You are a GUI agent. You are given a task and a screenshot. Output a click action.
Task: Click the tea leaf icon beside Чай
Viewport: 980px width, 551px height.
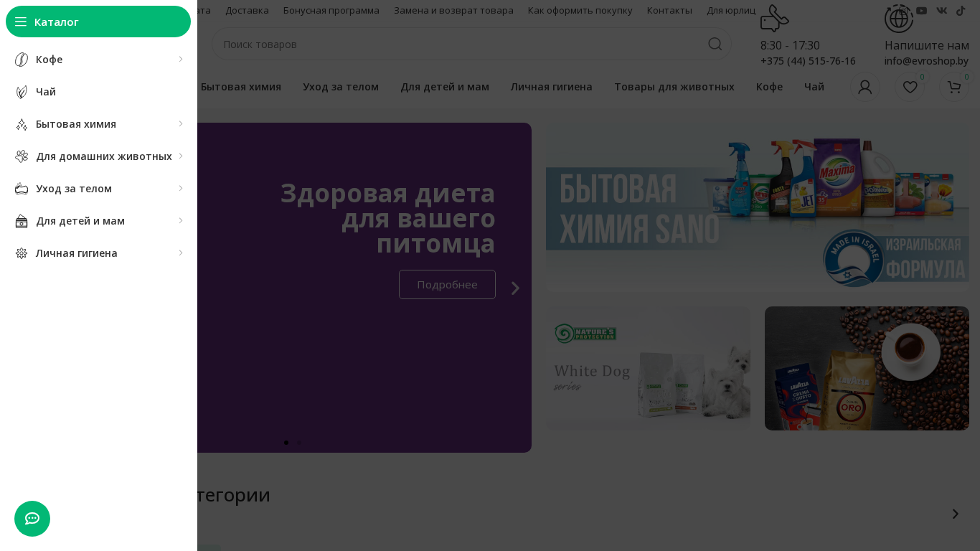[22, 92]
